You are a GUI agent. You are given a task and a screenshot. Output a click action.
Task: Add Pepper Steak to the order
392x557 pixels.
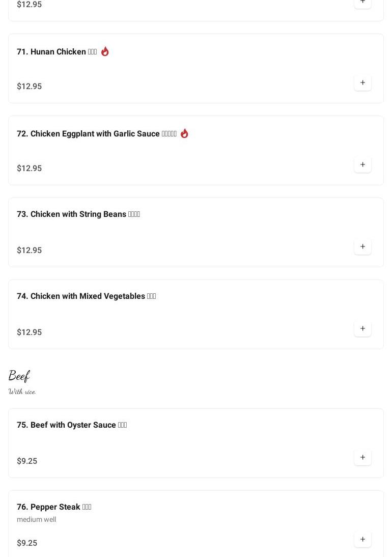click(x=362, y=540)
